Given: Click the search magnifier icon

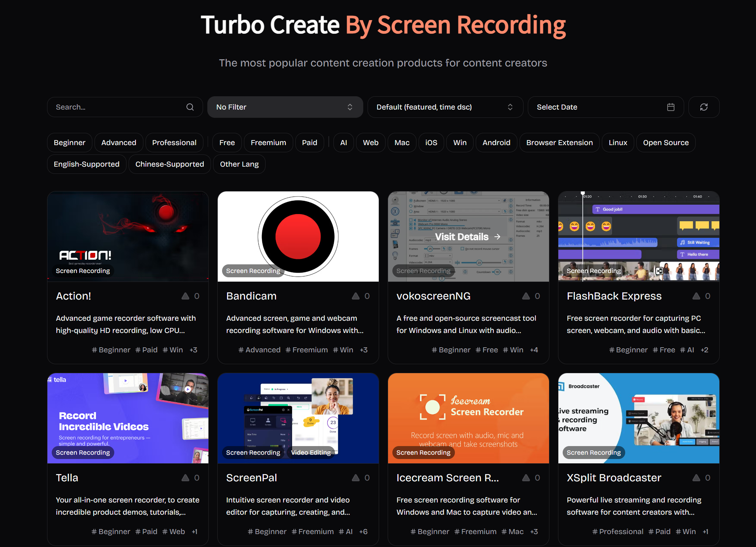Looking at the screenshot, I should [190, 107].
